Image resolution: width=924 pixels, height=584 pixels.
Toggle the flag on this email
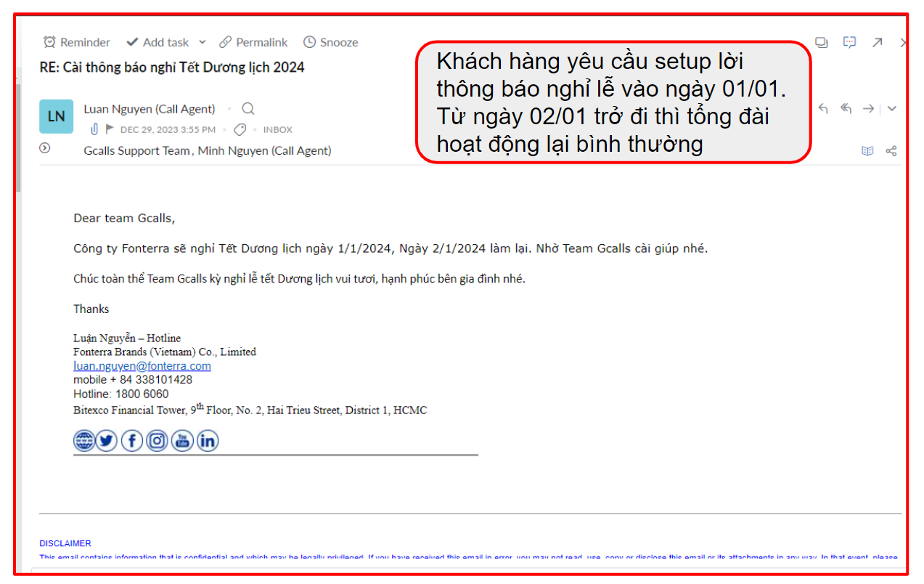coord(110,130)
